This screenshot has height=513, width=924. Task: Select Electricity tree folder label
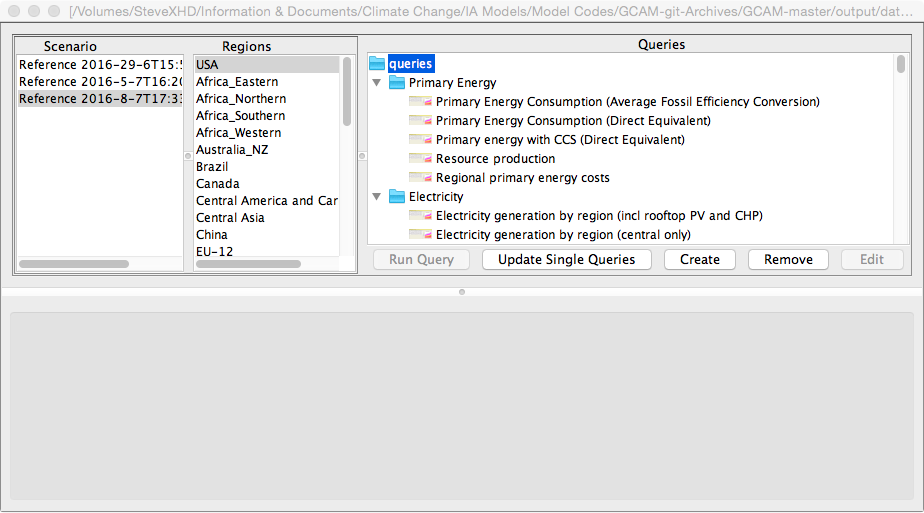436,197
